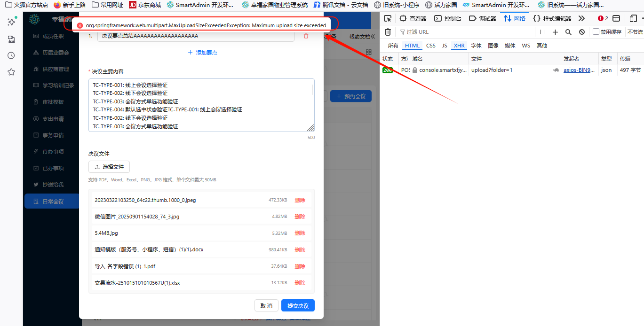Clear the network request log (trash icon)
644x326 pixels.
[x=388, y=32]
